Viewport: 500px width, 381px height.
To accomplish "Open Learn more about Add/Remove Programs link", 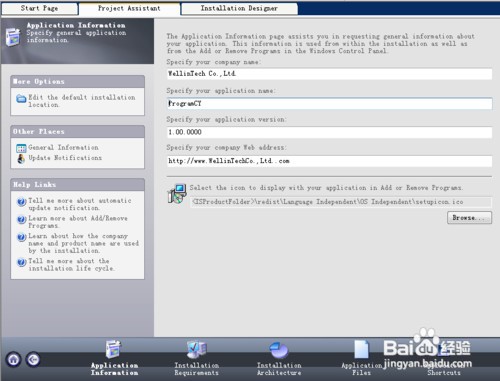I will (78, 222).
